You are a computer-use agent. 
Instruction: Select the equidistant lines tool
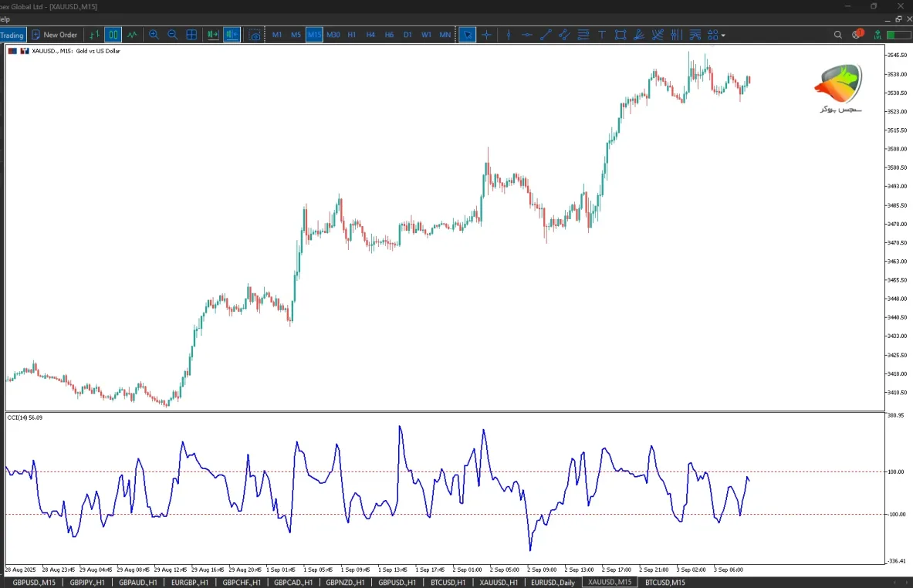(x=583, y=35)
